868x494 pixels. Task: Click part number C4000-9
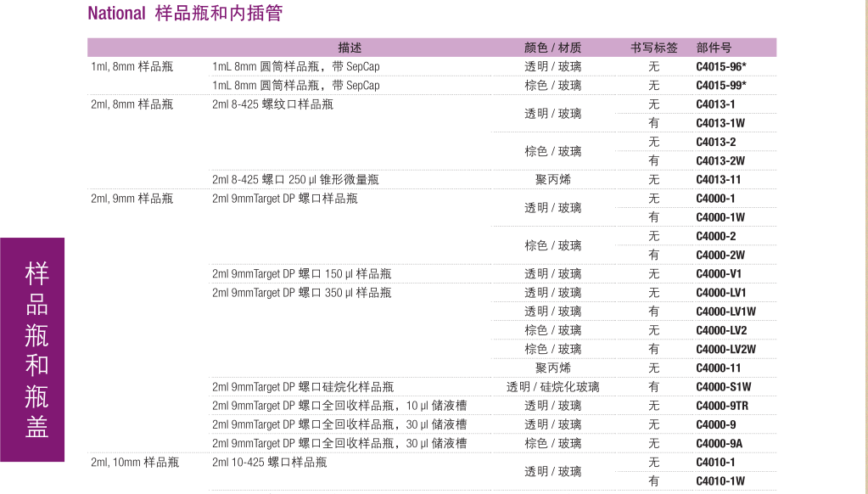(716, 424)
